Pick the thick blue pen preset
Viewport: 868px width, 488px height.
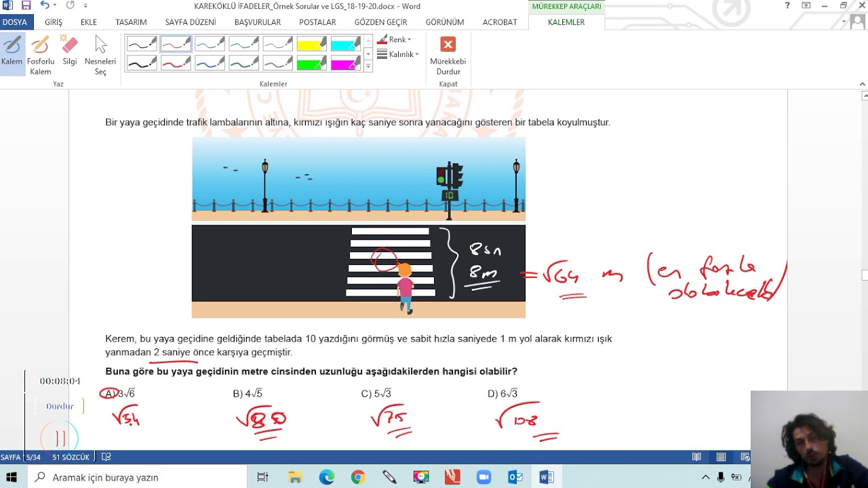point(210,62)
